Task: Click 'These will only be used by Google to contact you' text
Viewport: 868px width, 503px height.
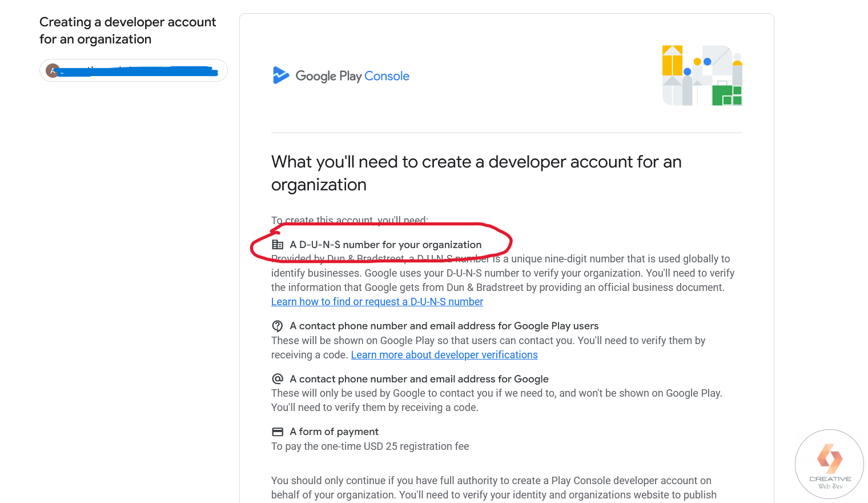Action: (x=497, y=400)
